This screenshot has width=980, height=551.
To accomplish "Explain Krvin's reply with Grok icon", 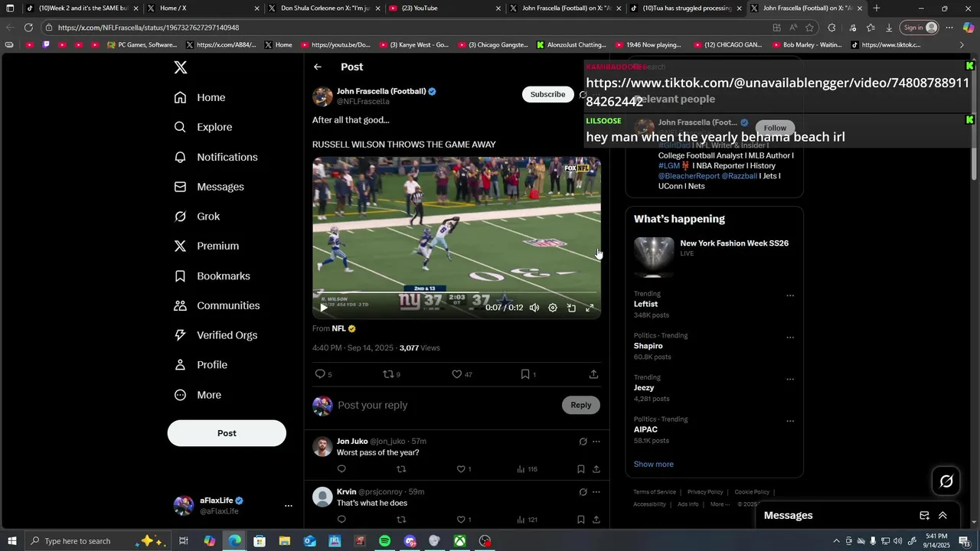I will click(x=583, y=492).
